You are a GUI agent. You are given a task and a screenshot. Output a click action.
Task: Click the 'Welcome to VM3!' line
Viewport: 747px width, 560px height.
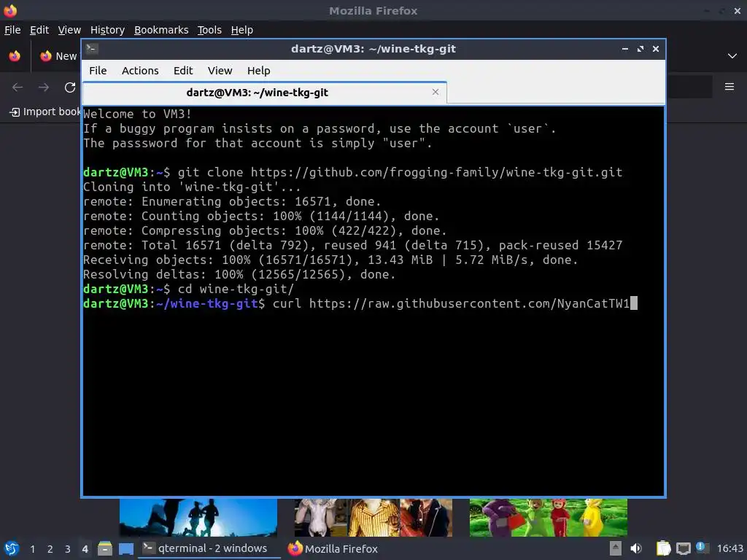(137, 114)
